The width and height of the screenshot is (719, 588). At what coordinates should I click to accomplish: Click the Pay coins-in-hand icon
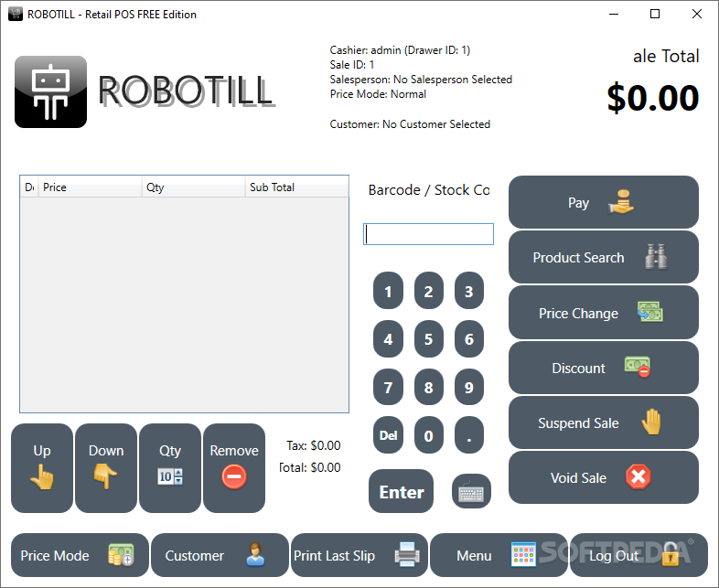(621, 202)
